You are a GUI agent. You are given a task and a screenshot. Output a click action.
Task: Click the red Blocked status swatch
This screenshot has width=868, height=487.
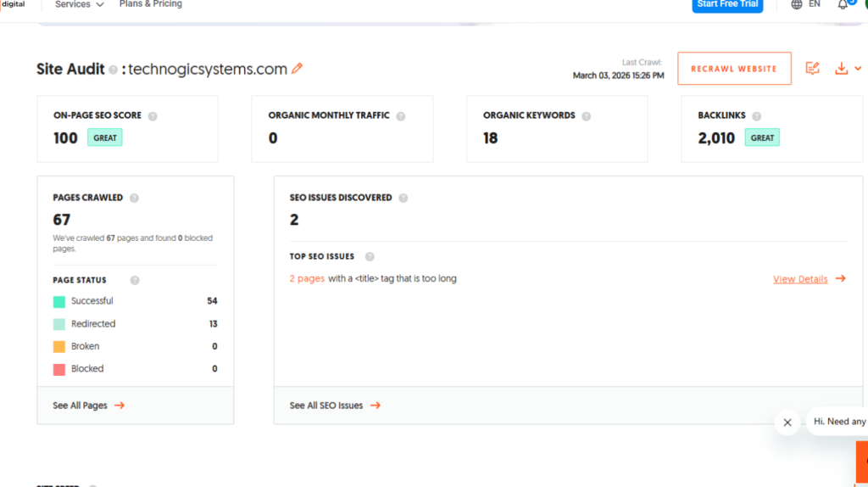pos(59,370)
